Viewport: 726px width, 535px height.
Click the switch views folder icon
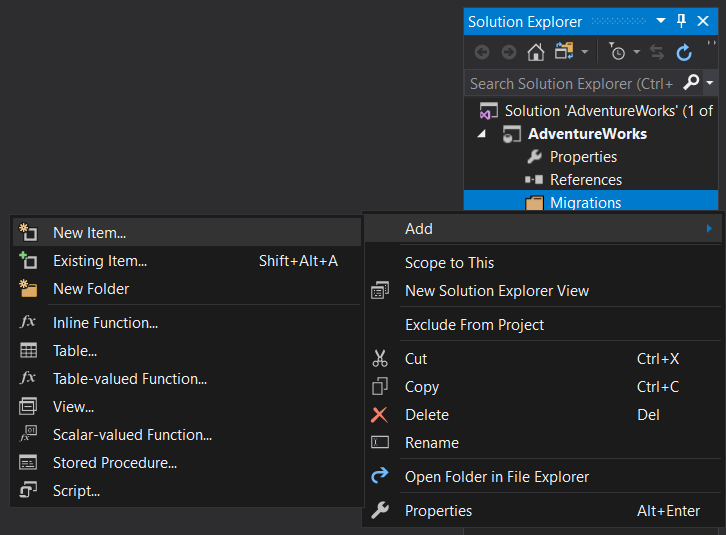(x=564, y=52)
